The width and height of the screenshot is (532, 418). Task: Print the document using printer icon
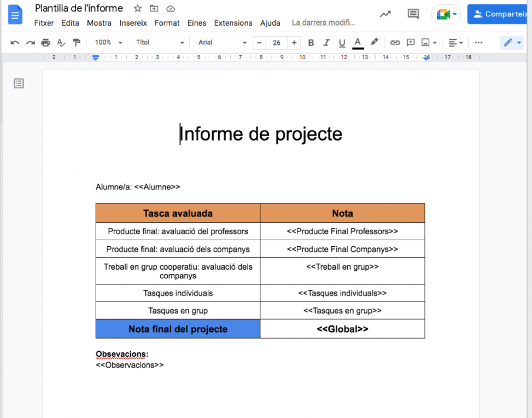point(45,43)
